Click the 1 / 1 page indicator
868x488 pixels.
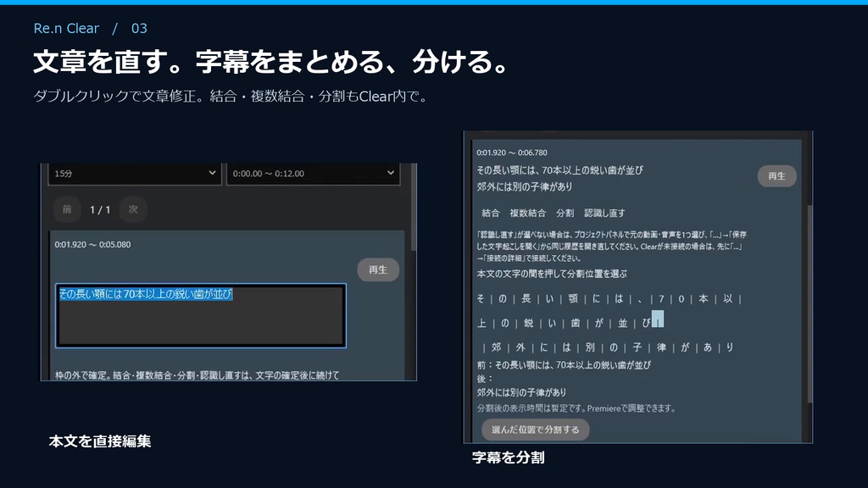(x=100, y=210)
